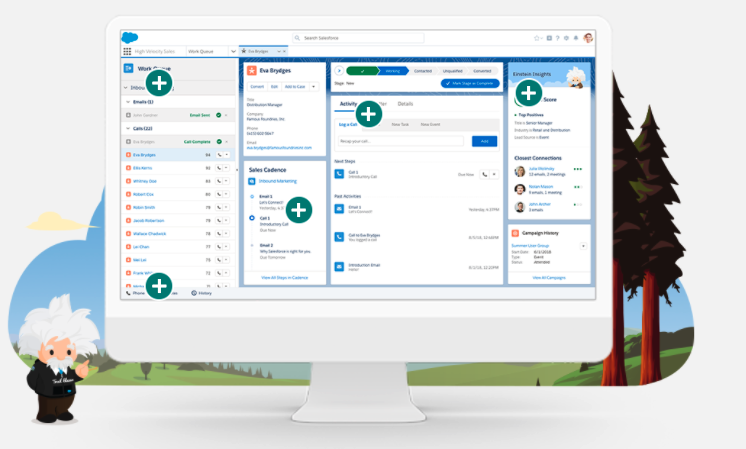Viewport: 746px width, 449px height.
Task: Collapse the Calls (22) group
Action: [x=128, y=128]
